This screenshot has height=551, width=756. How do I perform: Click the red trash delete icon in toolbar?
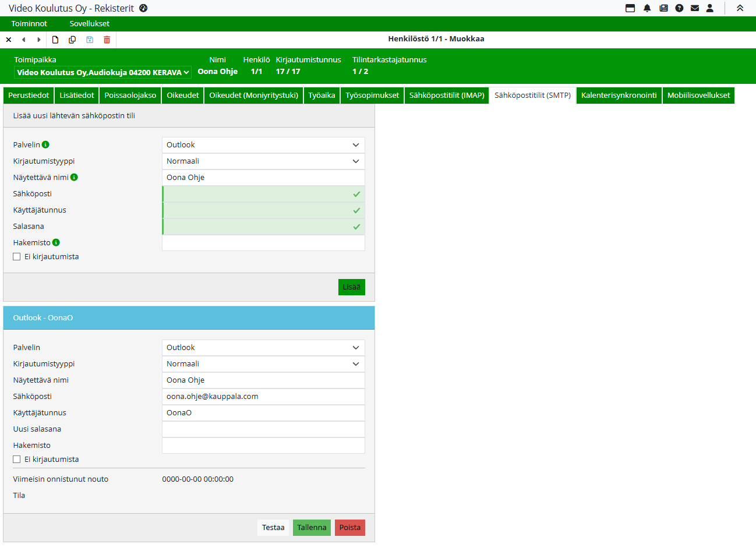[x=107, y=40]
